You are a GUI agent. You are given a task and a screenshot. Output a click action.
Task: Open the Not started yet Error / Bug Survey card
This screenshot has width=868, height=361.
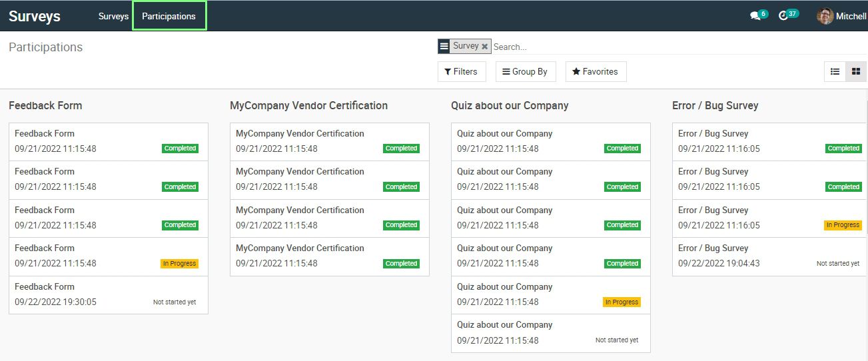[769, 256]
